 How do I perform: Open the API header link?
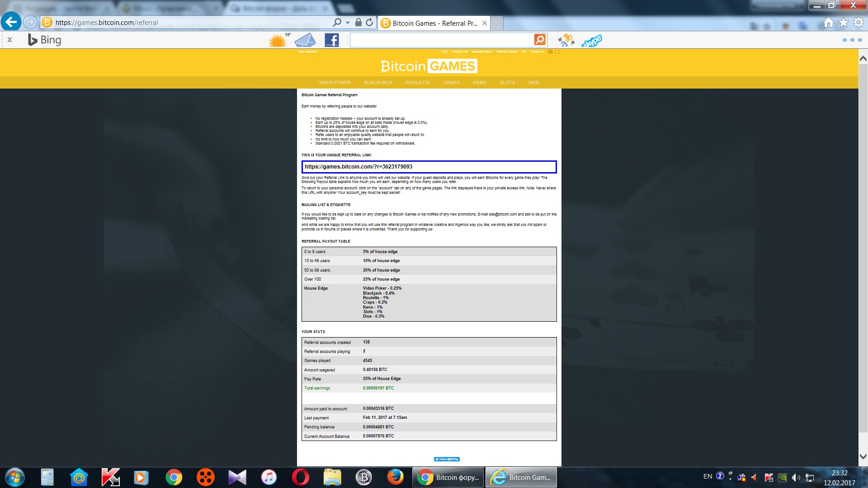(x=524, y=52)
